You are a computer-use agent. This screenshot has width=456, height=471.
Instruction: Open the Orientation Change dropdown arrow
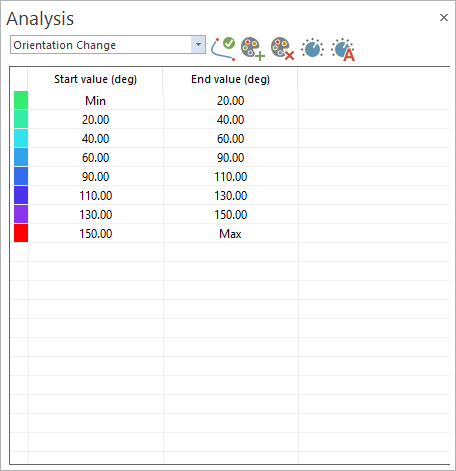pyautogui.click(x=198, y=45)
